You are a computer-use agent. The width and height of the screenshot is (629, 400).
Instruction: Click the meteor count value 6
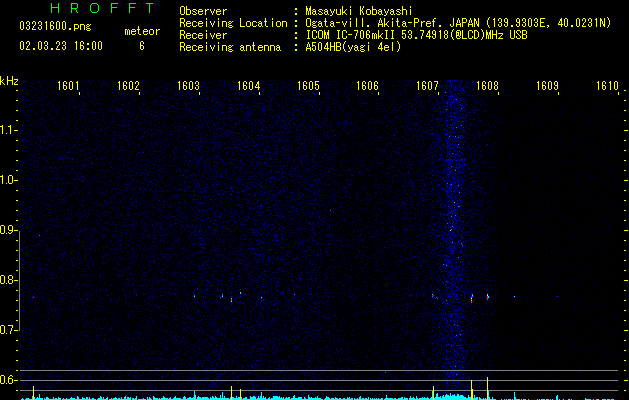[x=142, y=46]
